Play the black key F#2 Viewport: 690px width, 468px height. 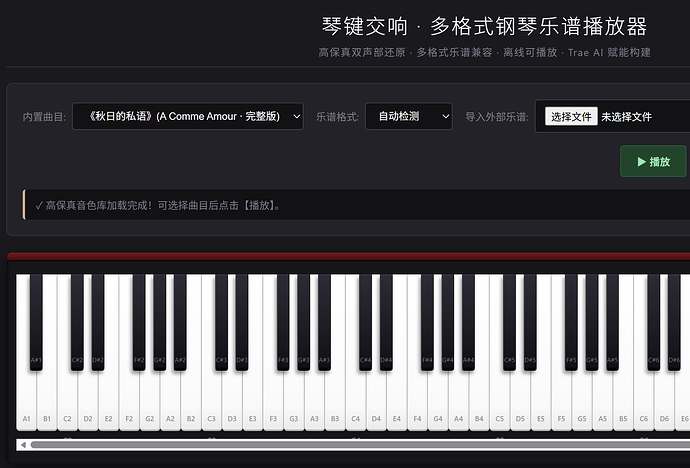point(139,322)
